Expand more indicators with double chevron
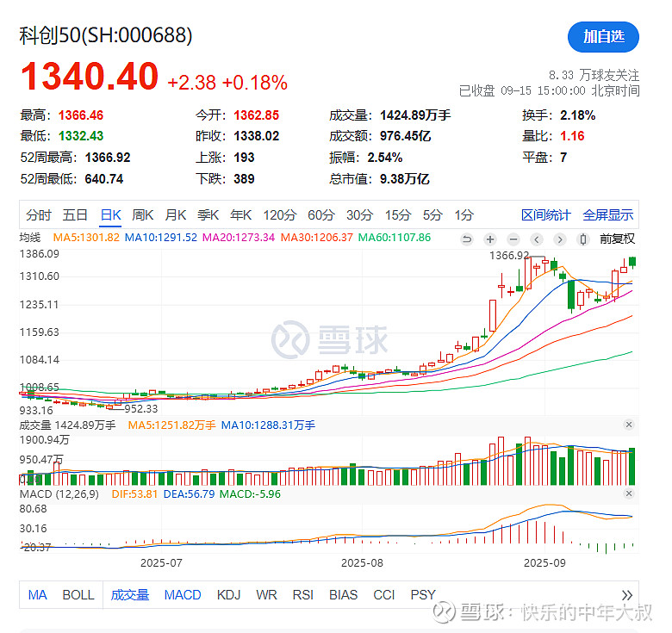This screenshot has height=633, width=672. [x=627, y=595]
